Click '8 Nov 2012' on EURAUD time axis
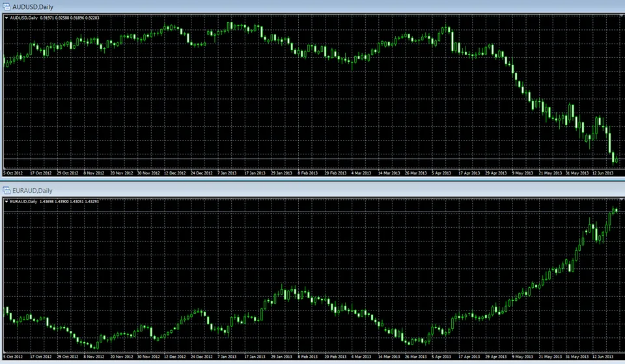This screenshot has width=625, height=364. 94,357
